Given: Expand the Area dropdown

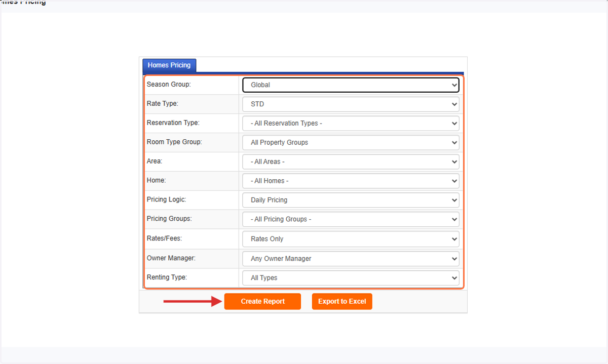Looking at the screenshot, I should [x=351, y=162].
